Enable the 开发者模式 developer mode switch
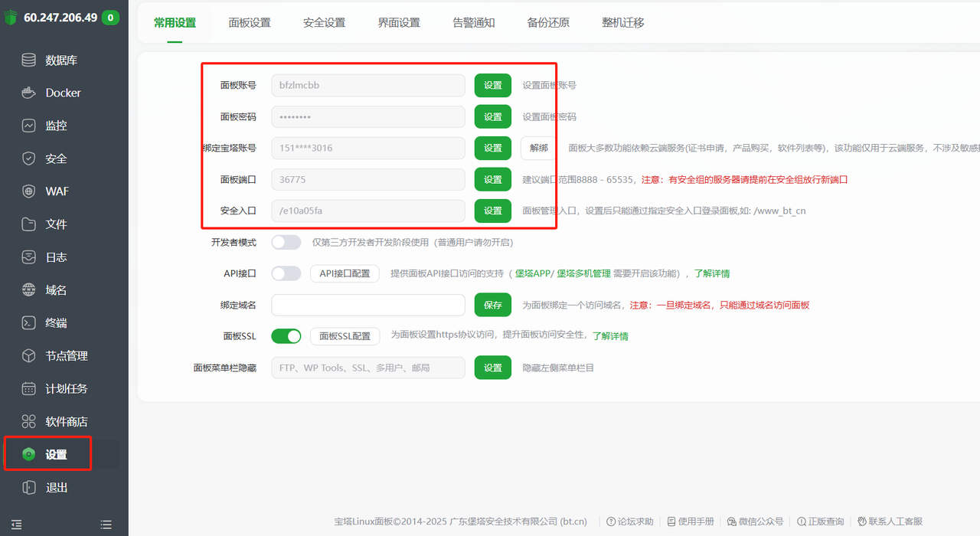This screenshot has width=980, height=536. [x=286, y=242]
